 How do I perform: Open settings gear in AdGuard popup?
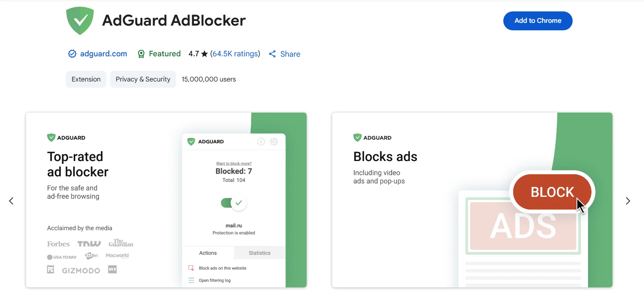tap(274, 142)
